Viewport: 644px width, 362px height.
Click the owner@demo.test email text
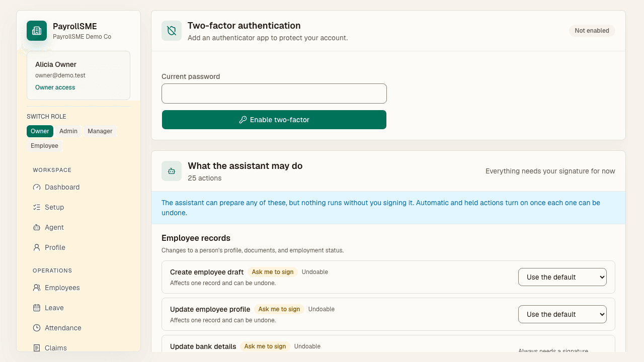click(60, 75)
